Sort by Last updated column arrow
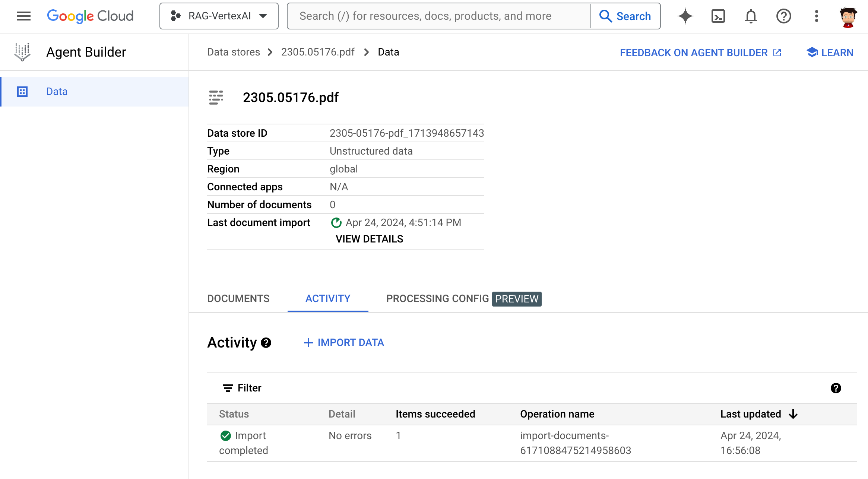 [x=793, y=414]
